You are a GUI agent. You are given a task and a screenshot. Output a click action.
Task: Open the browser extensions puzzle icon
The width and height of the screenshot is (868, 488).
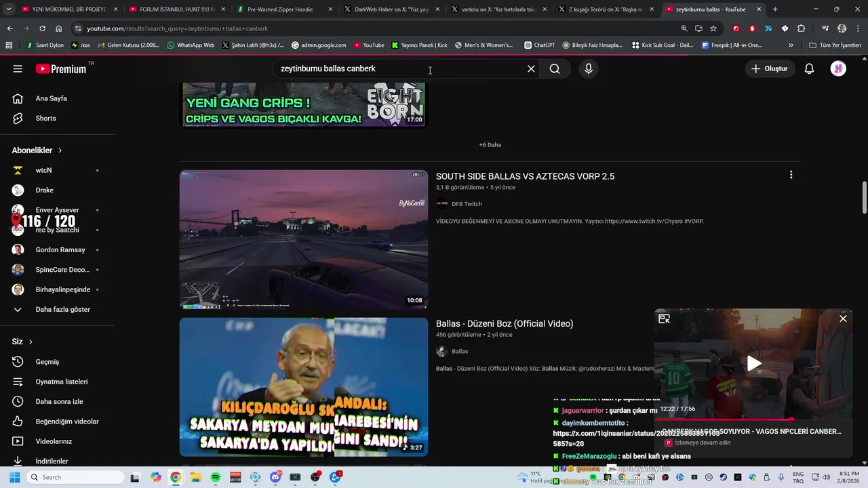pos(801,28)
